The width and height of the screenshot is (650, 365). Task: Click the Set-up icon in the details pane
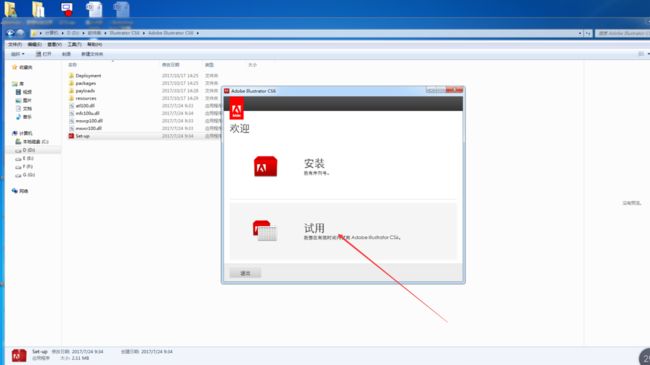(x=19, y=355)
